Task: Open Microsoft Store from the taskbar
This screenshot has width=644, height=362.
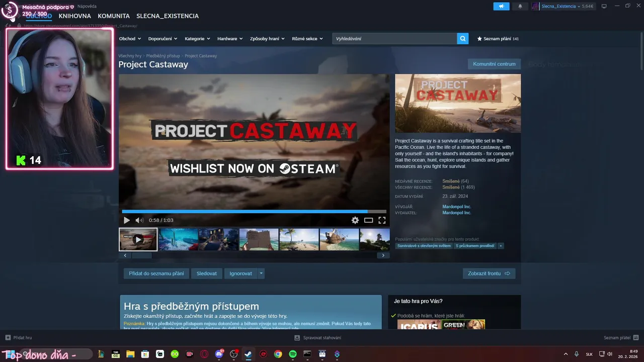Action: (145, 354)
